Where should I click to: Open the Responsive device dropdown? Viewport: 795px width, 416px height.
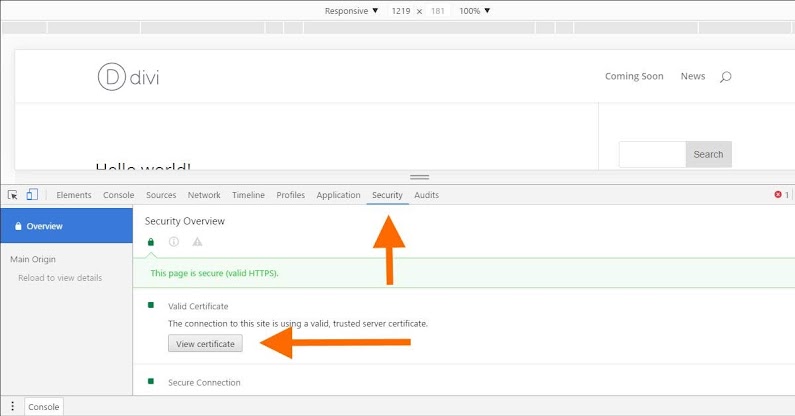tap(351, 11)
